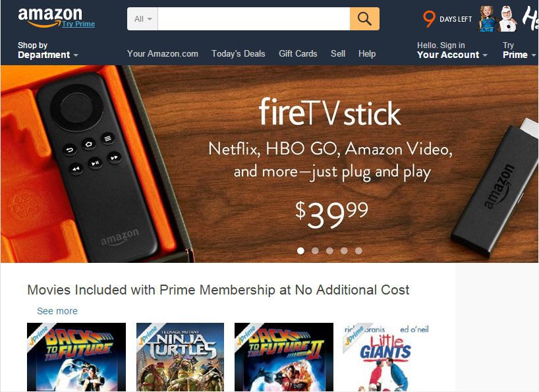Click the snowman costume image in header
This screenshot has height=392, width=539.
[507, 19]
